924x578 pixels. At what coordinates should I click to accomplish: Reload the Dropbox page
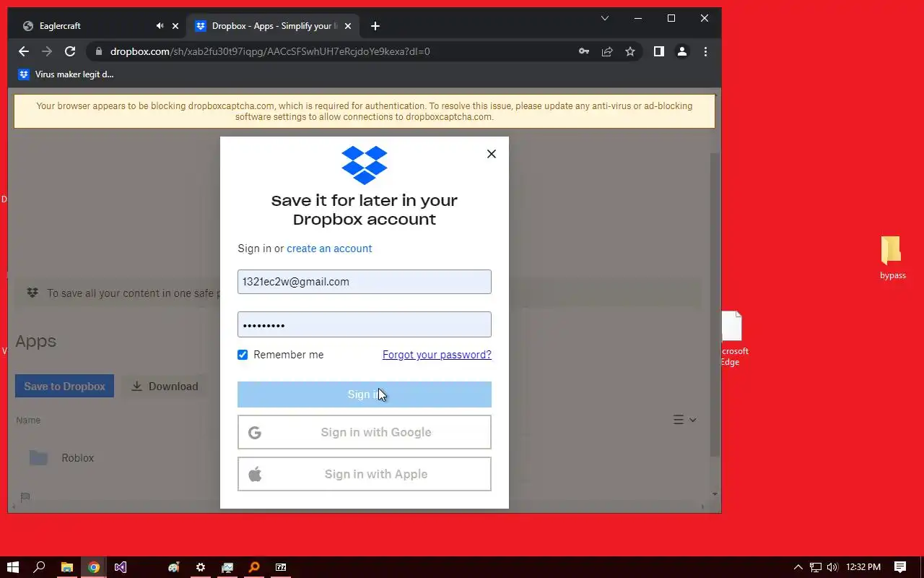point(70,51)
